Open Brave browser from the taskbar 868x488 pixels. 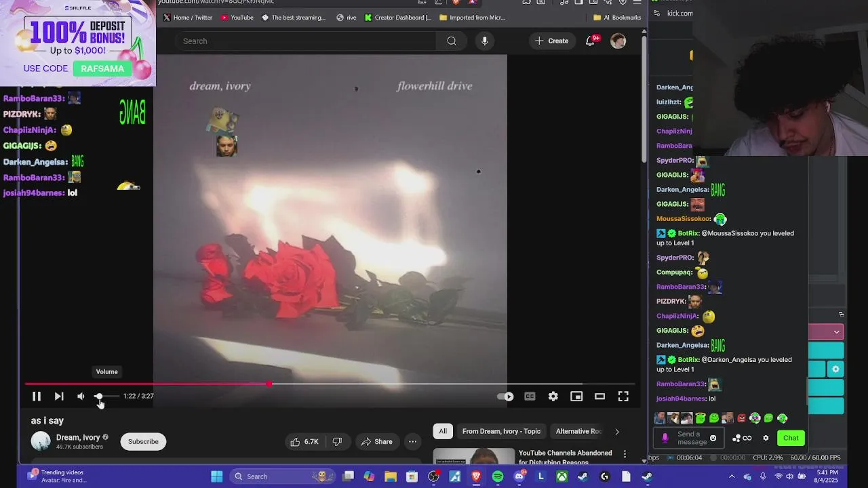point(476,476)
